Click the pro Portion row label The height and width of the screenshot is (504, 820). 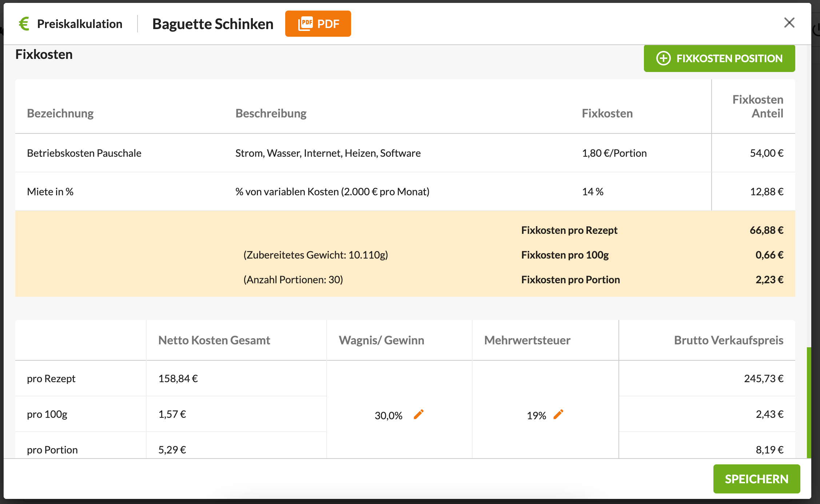(x=52, y=450)
